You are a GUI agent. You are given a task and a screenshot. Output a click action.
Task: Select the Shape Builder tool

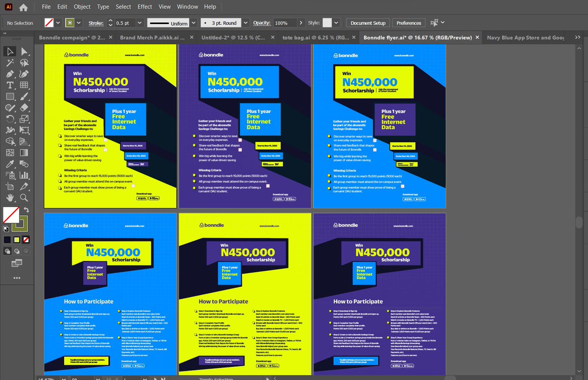coord(9,142)
